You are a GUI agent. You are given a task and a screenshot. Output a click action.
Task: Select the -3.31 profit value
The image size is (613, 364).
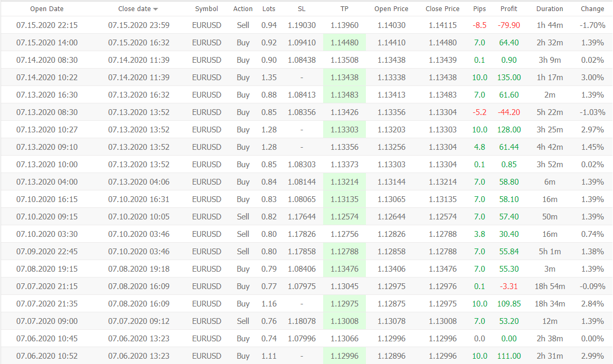point(508,286)
